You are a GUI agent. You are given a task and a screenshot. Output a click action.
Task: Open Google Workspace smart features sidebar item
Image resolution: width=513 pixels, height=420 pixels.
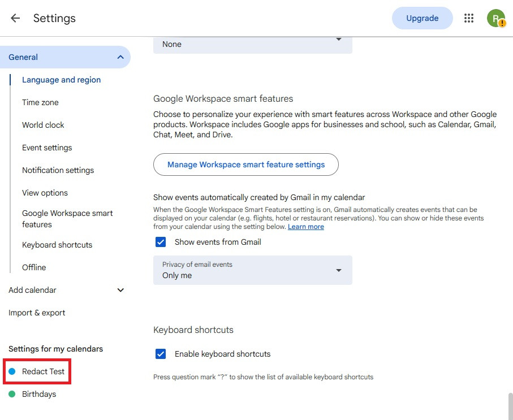click(67, 219)
